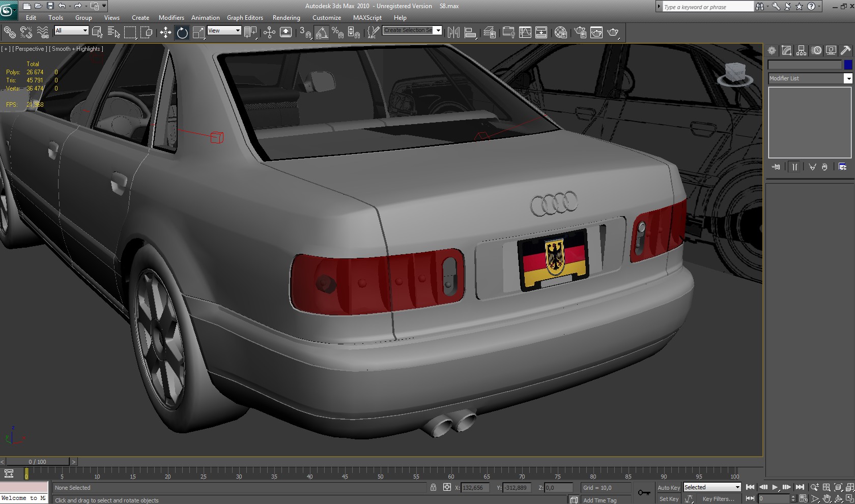Open Curve Editor from toolbar
855x504 pixels.
pyautogui.click(x=525, y=33)
